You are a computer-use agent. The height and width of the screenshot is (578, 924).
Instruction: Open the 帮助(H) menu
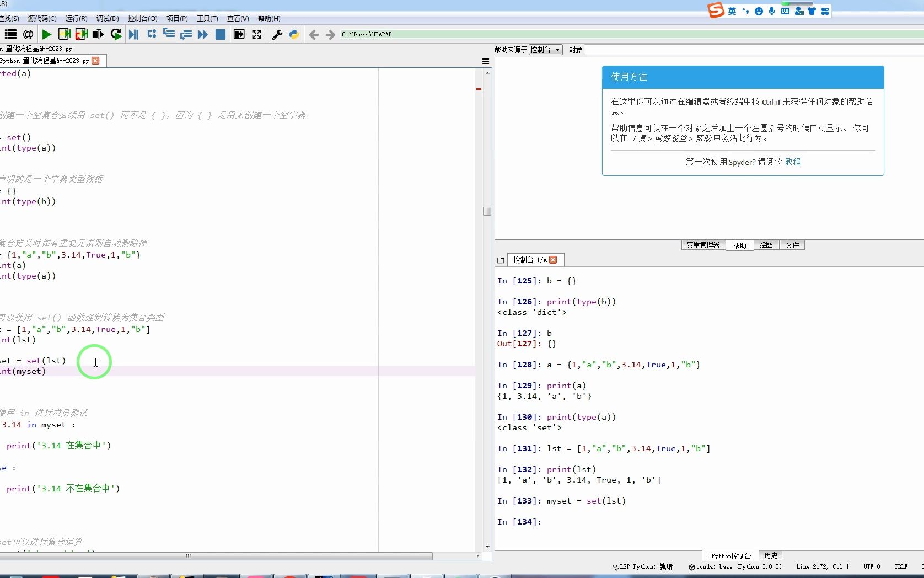(269, 18)
